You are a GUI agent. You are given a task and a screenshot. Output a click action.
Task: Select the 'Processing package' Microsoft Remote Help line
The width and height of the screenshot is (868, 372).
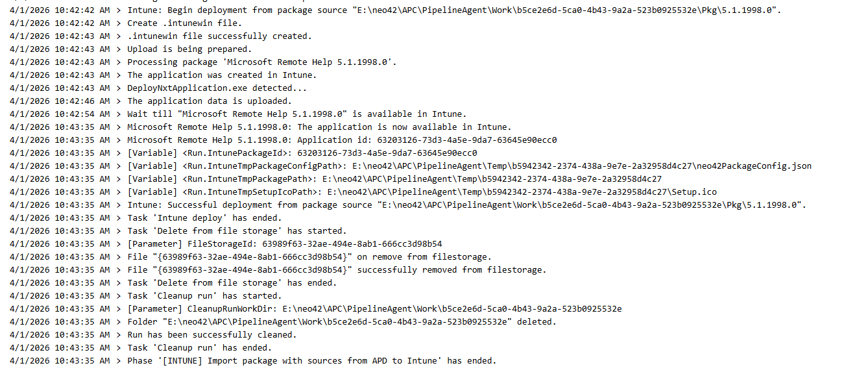(x=261, y=62)
